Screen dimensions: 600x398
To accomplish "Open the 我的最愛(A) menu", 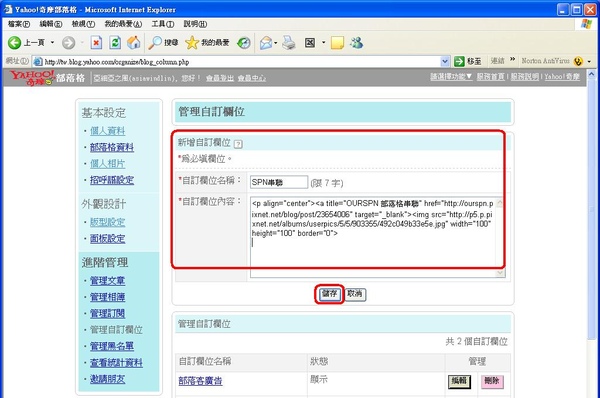I will coord(123,24).
